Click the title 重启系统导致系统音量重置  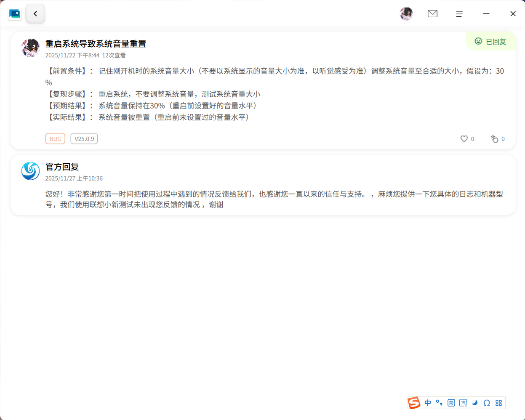pyautogui.click(x=96, y=44)
